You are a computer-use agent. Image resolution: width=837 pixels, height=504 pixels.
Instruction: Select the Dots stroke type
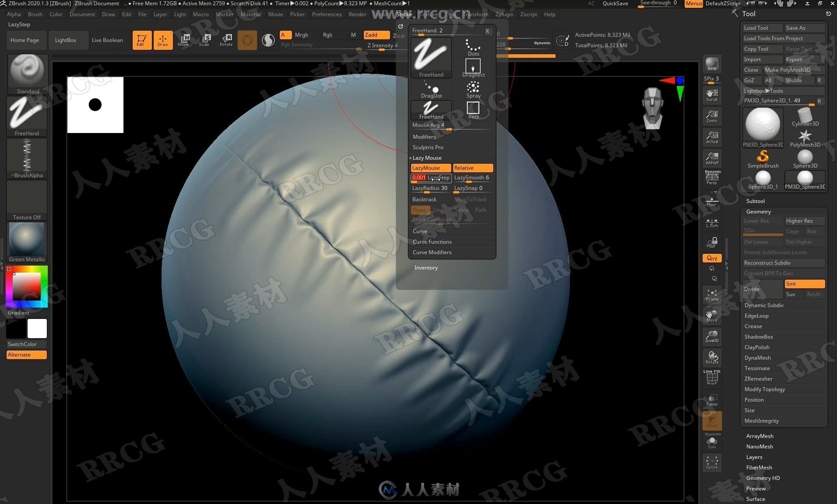tap(473, 47)
